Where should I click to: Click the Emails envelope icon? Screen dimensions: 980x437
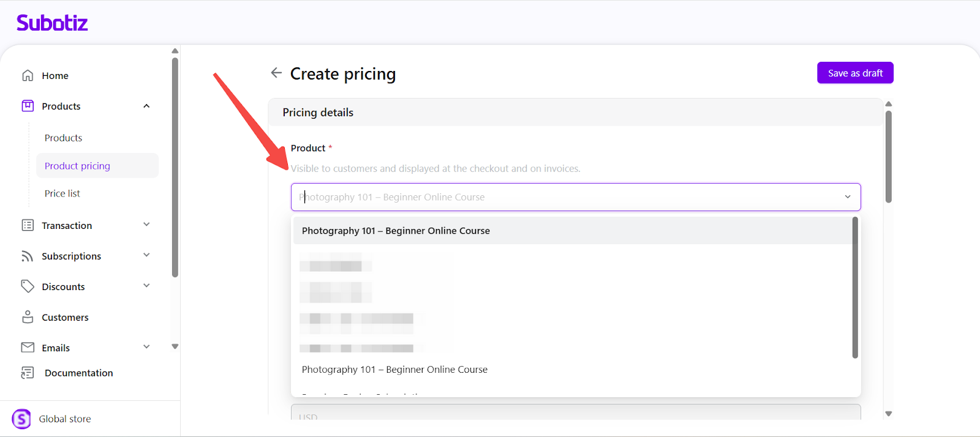pos(28,348)
